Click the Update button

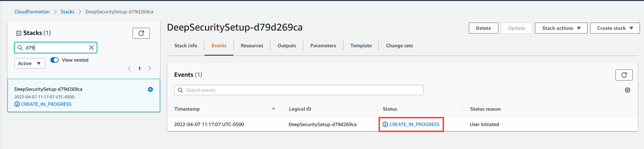coord(517,28)
